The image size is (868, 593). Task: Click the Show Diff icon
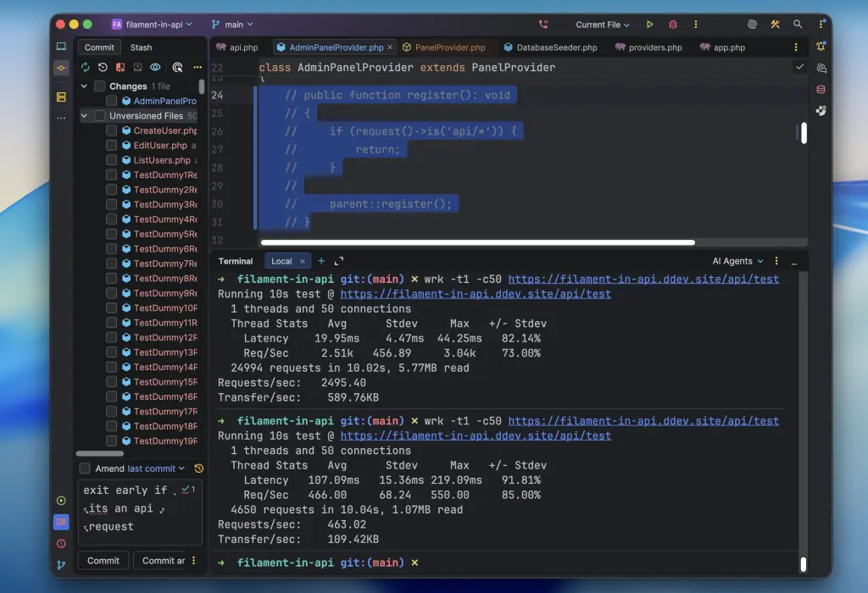(120, 67)
